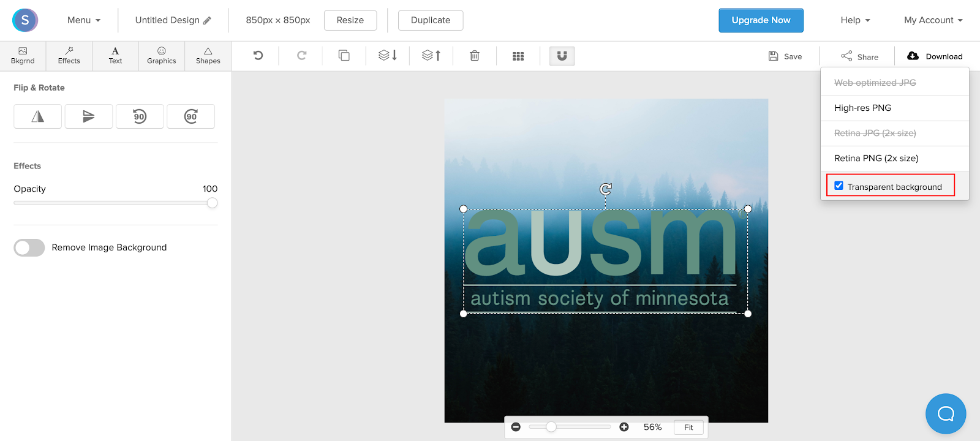Toggle the snap magnet icon
The width and height of the screenshot is (980, 441).
click(x=562, y=56)
